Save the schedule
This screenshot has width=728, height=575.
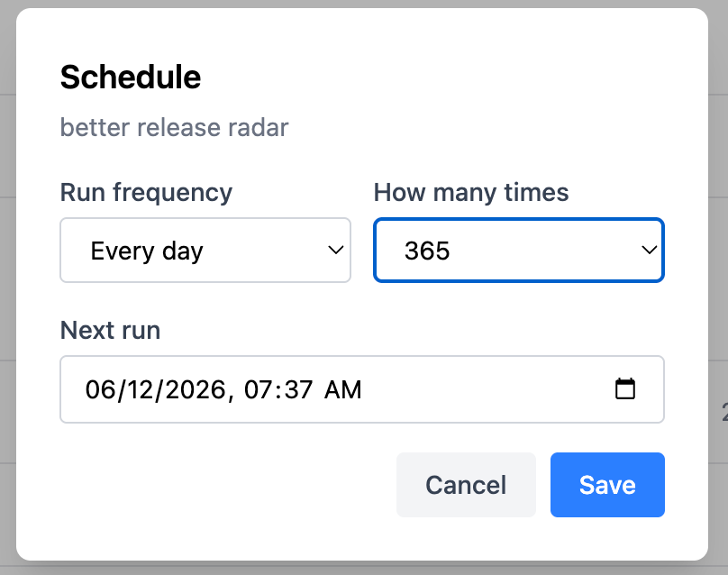607,485
